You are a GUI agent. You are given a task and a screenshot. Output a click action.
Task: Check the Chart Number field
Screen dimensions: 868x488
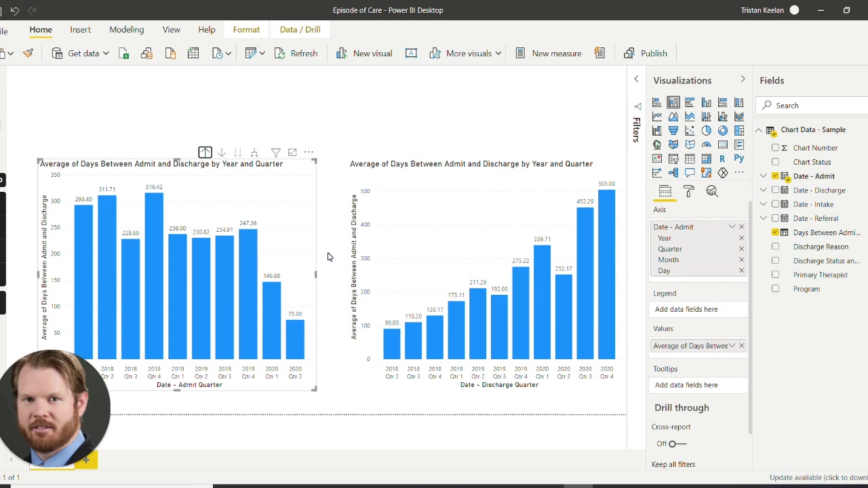[x=775, y=148]
